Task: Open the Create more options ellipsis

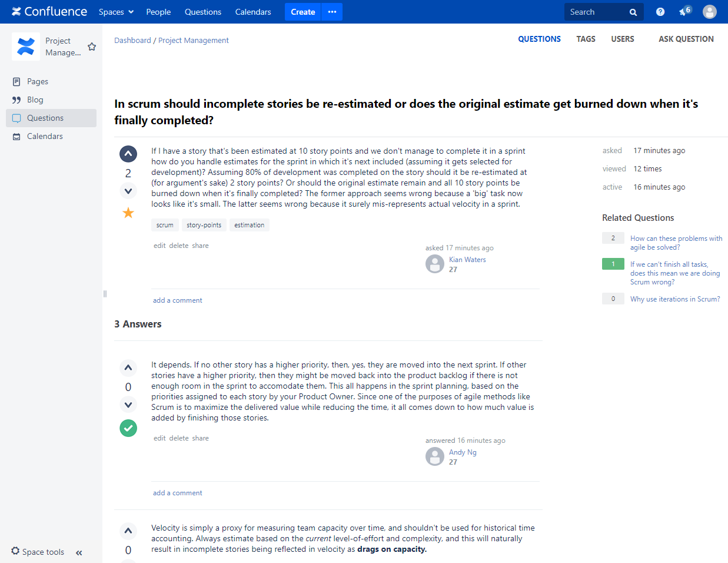Action: (x=332, y=12)
